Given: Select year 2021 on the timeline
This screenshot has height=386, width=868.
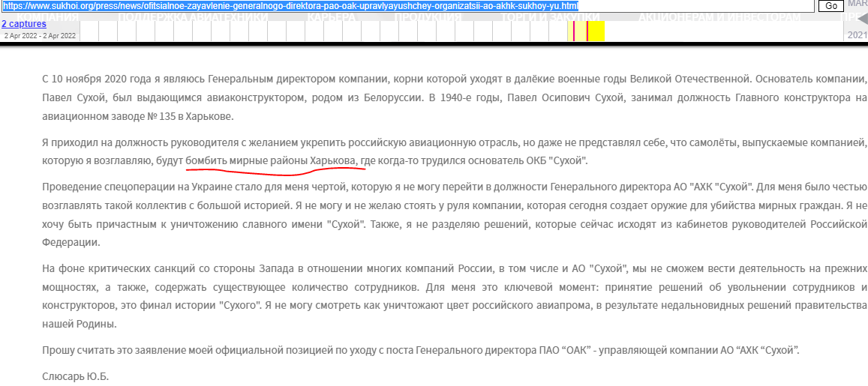Looking at the screenshot, I should [x=857, y=35].
